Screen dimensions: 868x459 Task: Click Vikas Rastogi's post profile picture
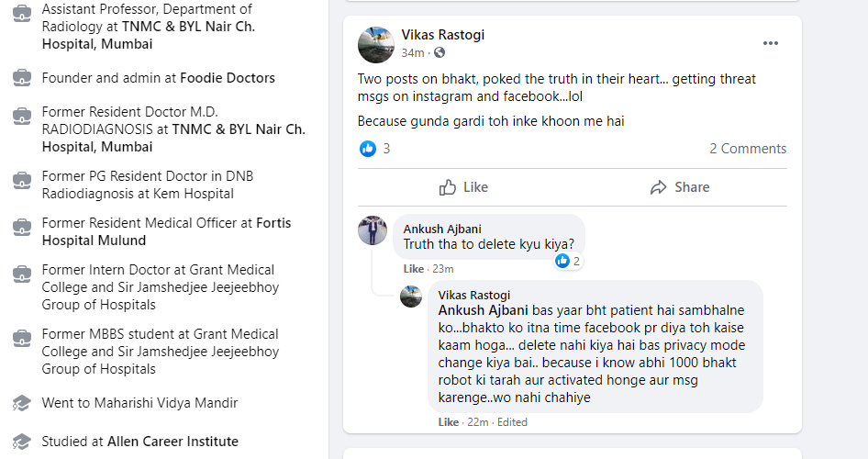pos(375,44)
